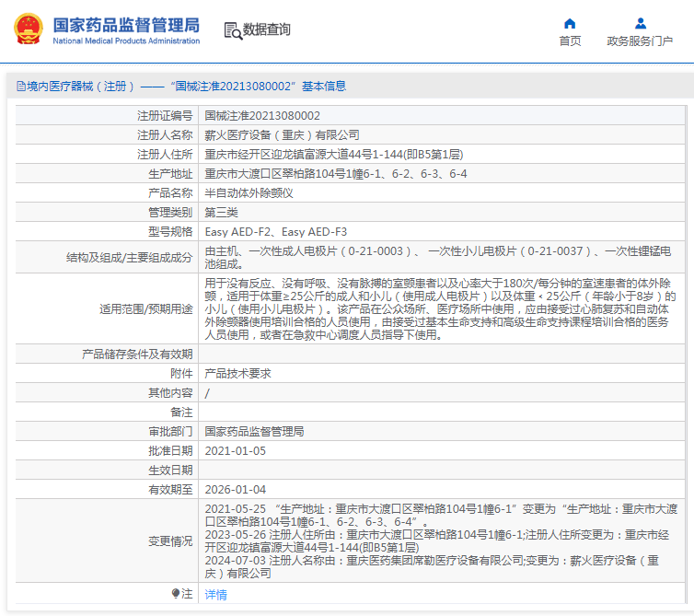Open the 数据查询 heading
The width and height of the screenshot is (694, 616).
pyautogui.click(x=266, y=29)
